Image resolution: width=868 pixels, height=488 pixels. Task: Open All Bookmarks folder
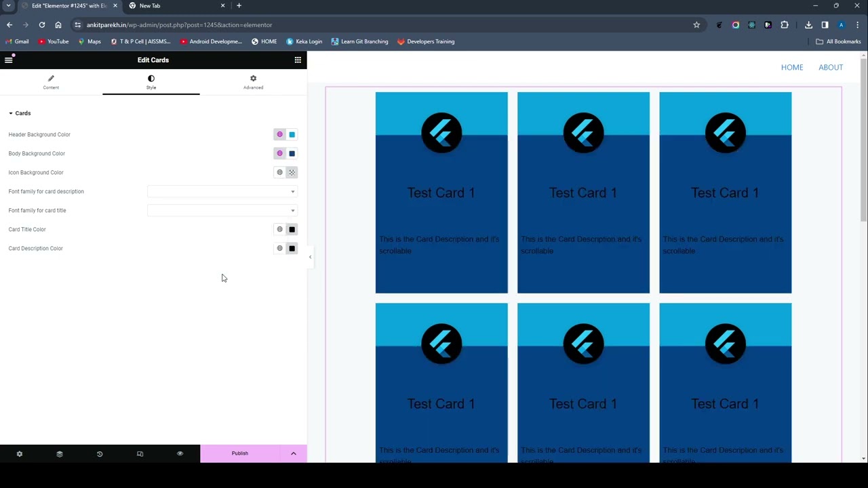(838, 41)
